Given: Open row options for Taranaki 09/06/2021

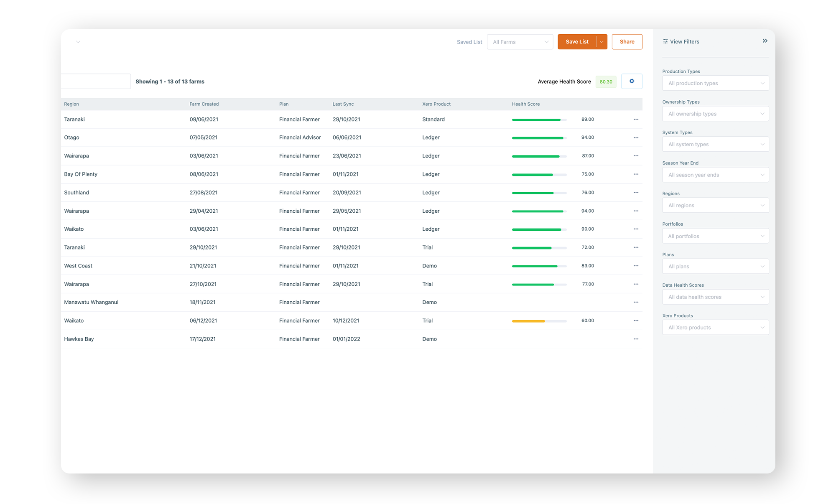Looking at the screenshot, I should pos(636,120).
